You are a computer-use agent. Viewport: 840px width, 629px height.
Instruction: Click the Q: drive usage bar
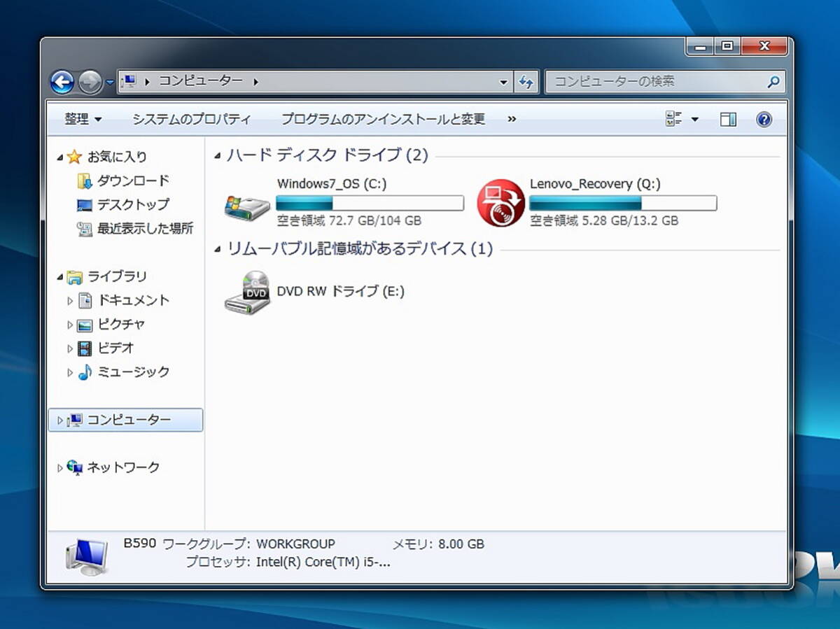click(622, 203)
